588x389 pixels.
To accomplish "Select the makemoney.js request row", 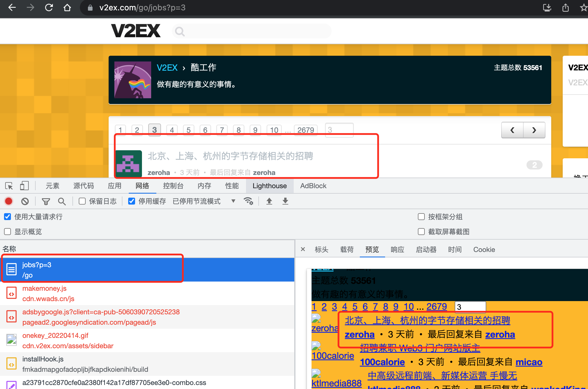I will tap(147, 293).
